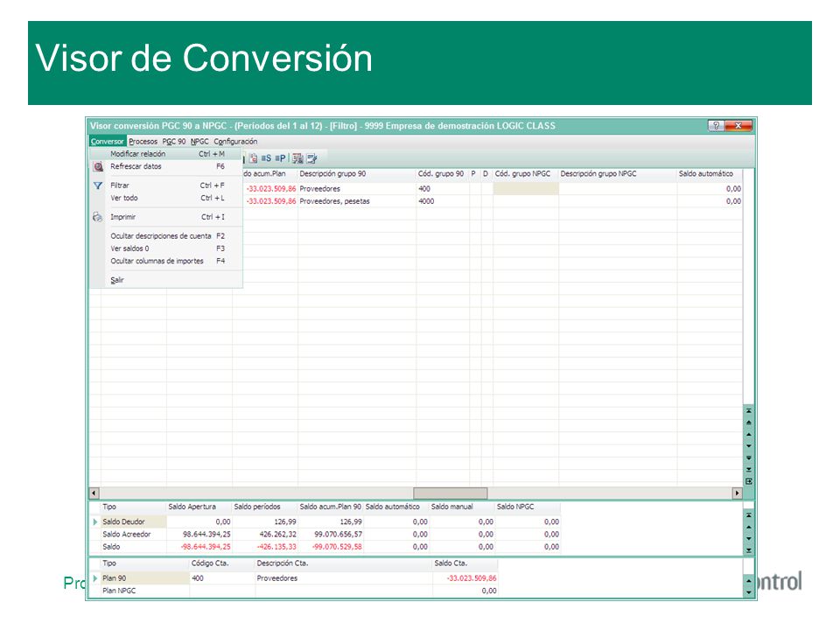Click the Imprimir printer icon
The width and height of the screenshot is (840, 630).
point(97,217)
